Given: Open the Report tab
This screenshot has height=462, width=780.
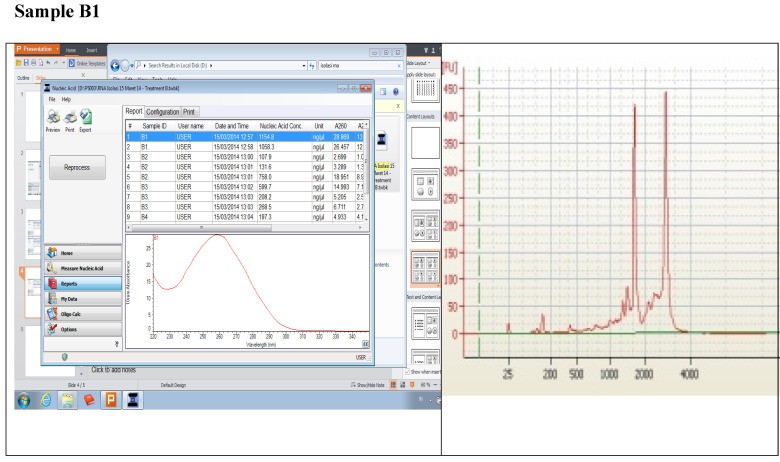Looking at the screenshot, I should tap(133, 111).
